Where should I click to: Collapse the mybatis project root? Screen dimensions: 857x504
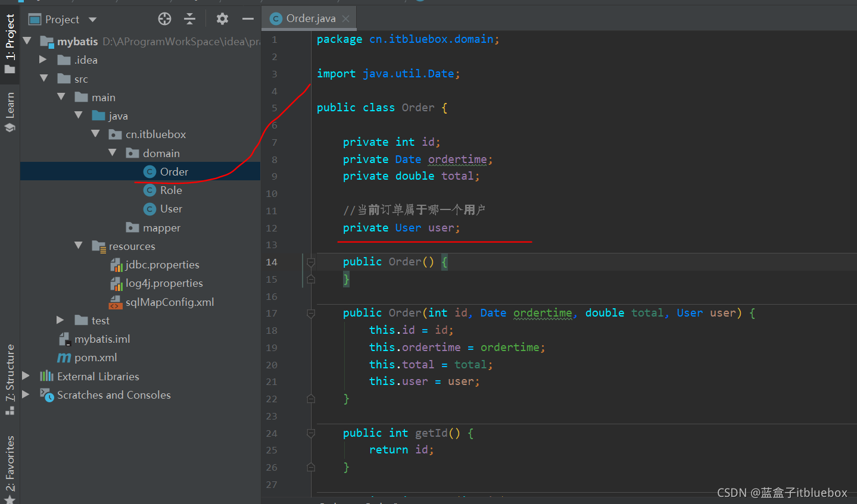pyautogui.click(x=27, y=41)
